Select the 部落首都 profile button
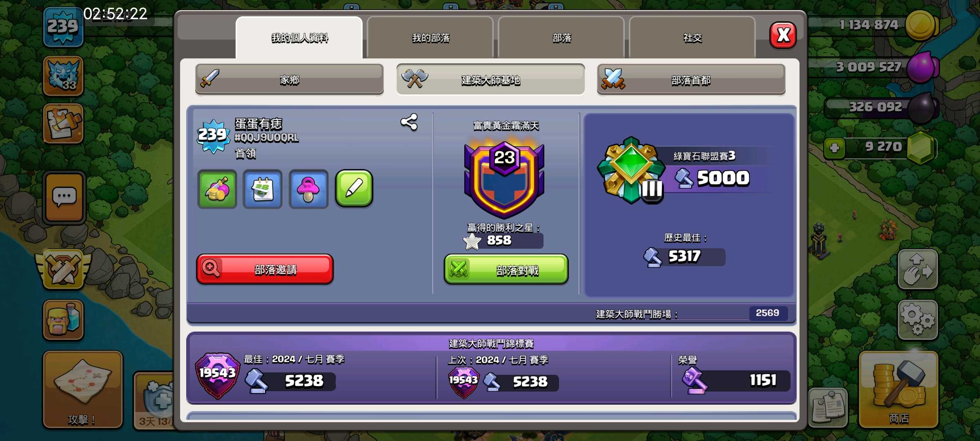 691,79
